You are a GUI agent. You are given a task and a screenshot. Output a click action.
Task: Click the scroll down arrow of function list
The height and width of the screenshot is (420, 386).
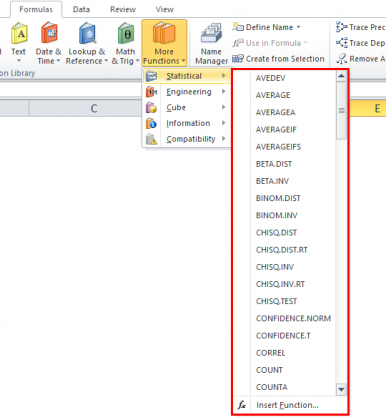tap(341, 389)
